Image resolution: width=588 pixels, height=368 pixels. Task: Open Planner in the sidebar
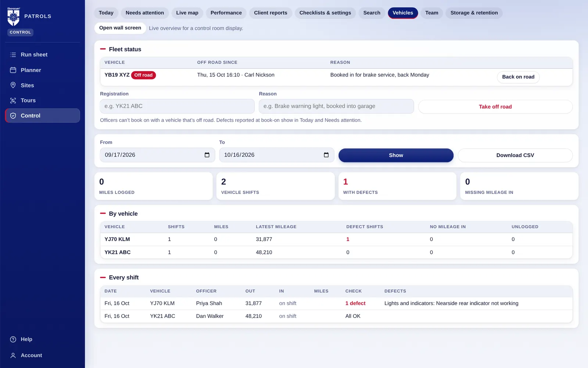click(42, 70)
